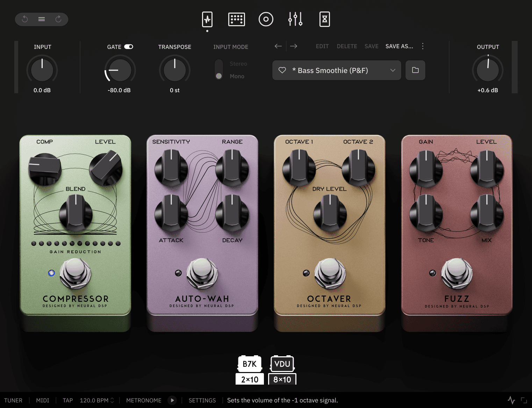532x408 pixels.
Task: Choose the 2×10 cabinet
Action: [250, 379]
